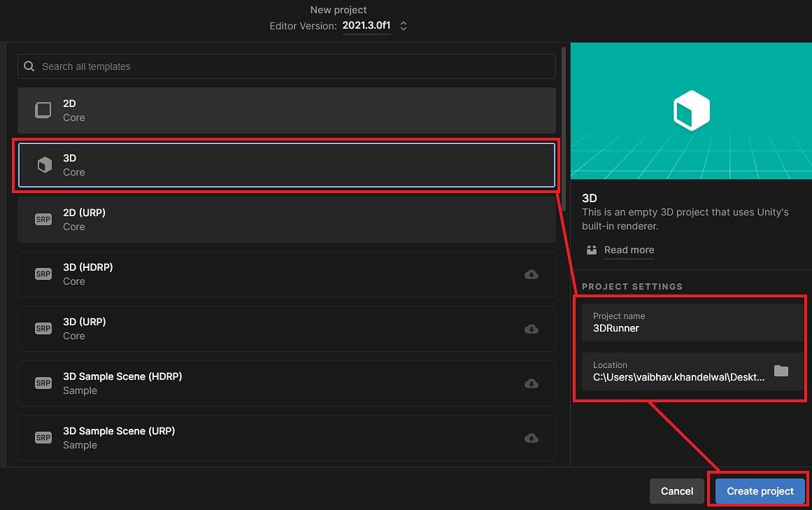Click the PROJECT SETTINGS heading

click(x=632, y=286)
